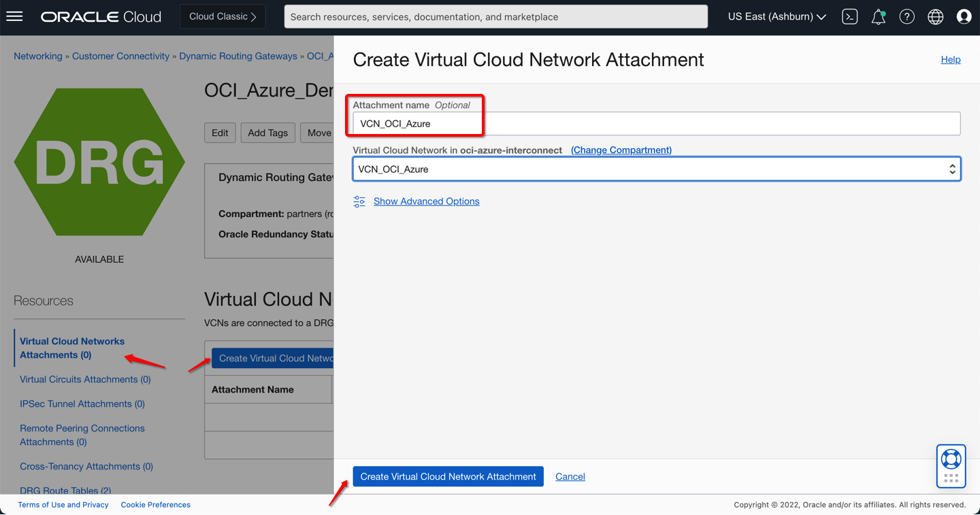This screenshot has width=980, height=515.
Task: Open the Cloud Classic switcher
Action: (x=223, y=17)
